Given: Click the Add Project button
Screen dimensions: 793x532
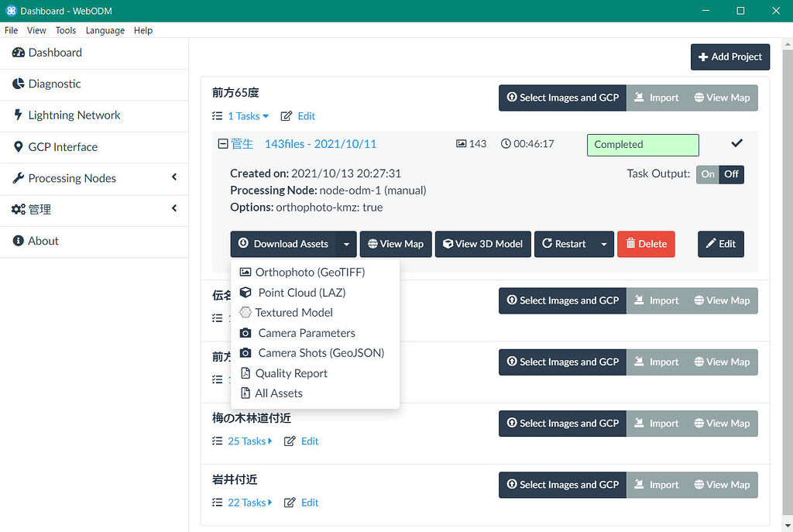Looking at the screenshot, I should click(730, 57).
